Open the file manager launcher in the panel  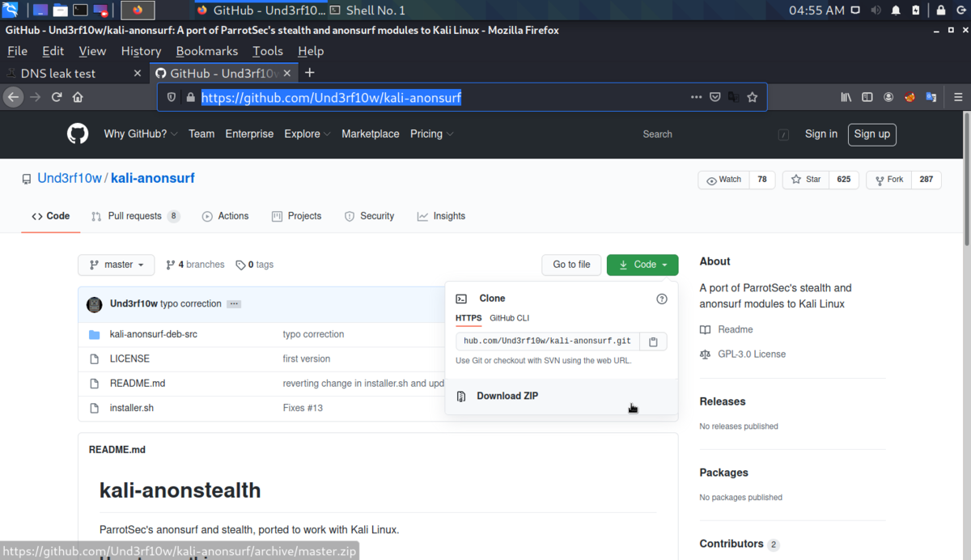tap(61, 11)
